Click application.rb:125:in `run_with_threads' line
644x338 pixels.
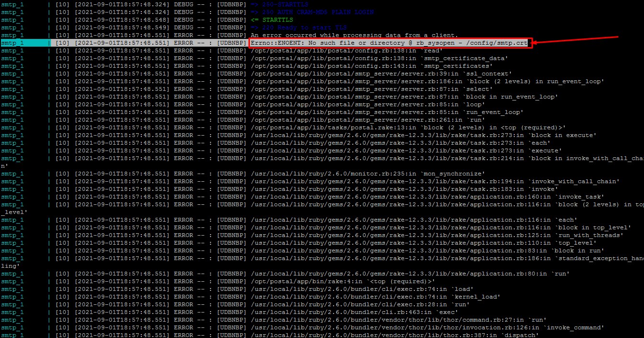[x=437, y=235]
